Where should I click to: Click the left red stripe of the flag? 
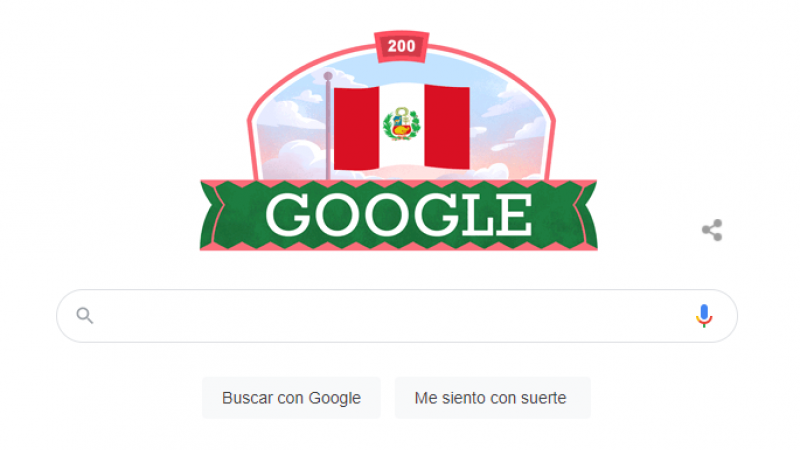click(357, 129)
